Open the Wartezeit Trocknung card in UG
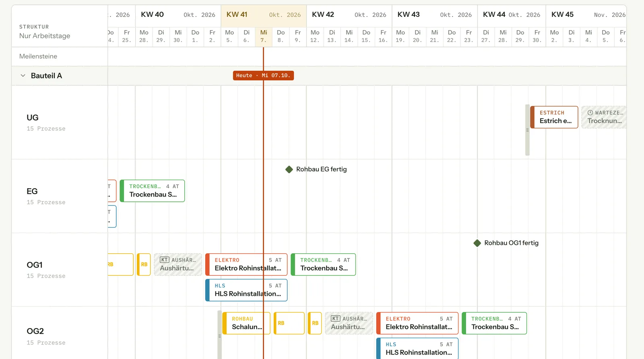The height and width of the screenshot is (359, 644). pos(604,117)
